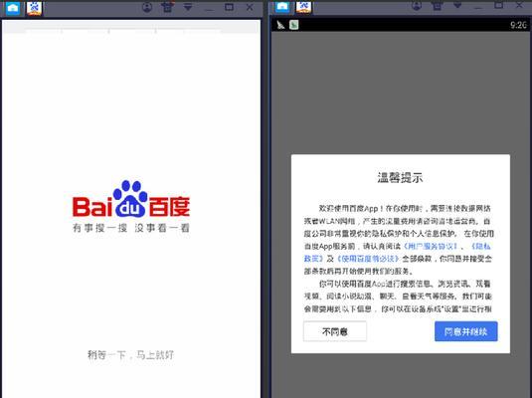Click the 9:26 clock in status bar
The height and width of the screenshot is (398, 532).
[518, 25]
